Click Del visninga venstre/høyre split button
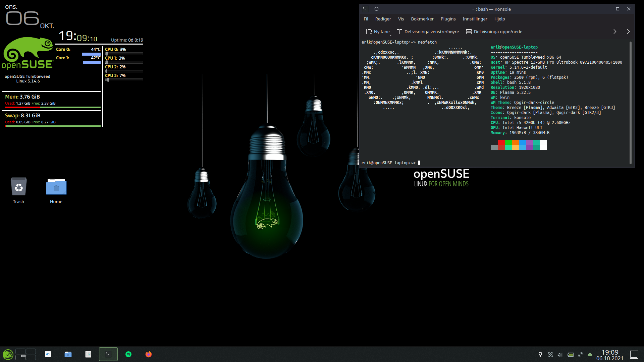 tap(428, 32)
